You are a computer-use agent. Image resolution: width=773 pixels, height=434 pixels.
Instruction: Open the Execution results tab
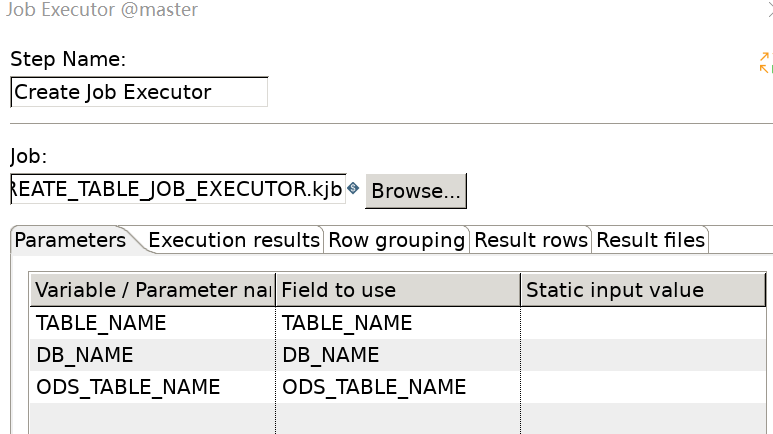pyautogui.click(x=234, y=240)
